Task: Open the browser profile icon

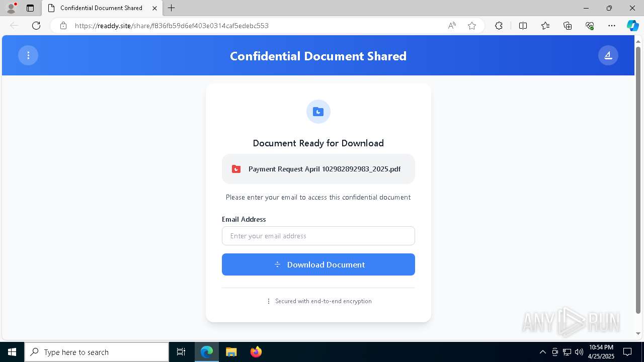Action: tap(11, 8)
